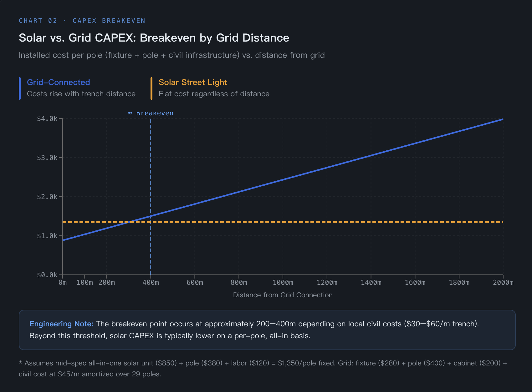This screenshot has height=392, width=532.
Task: Click the "Distance from Grid Connection" axis title
Action: [x=283, y=295]
